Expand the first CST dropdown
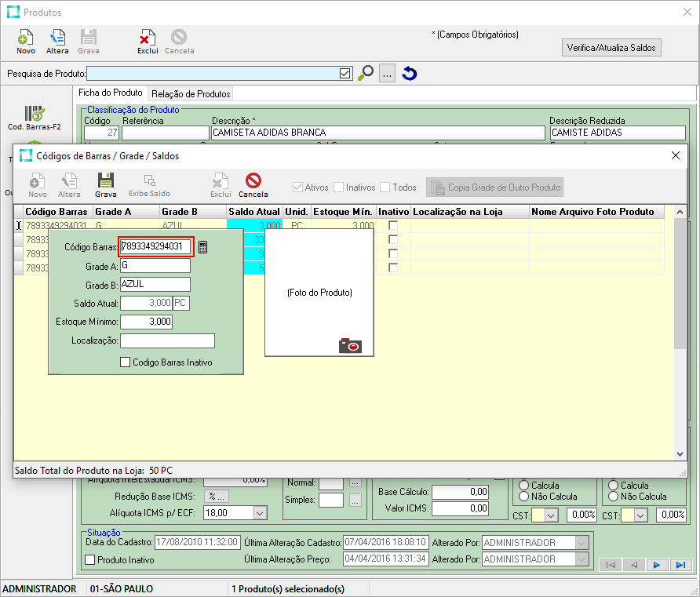The width and height of the screenshot is (700, 597). 551,515
